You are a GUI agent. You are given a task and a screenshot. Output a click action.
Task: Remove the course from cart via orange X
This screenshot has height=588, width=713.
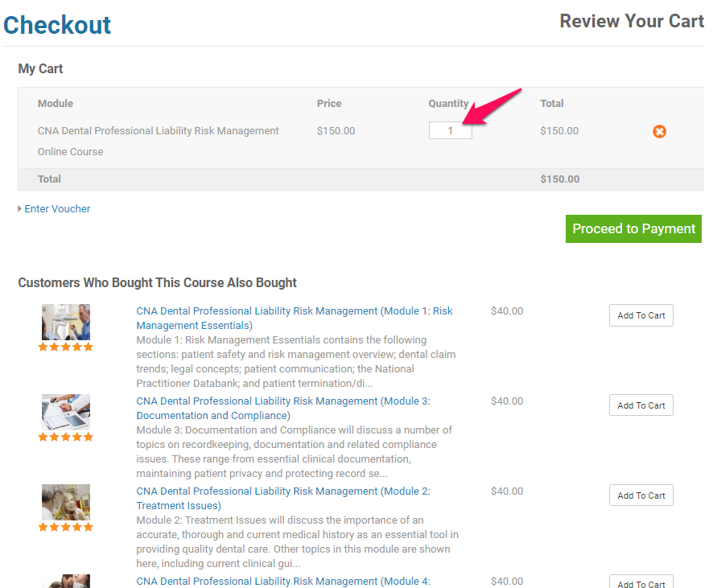click(659, 131)
